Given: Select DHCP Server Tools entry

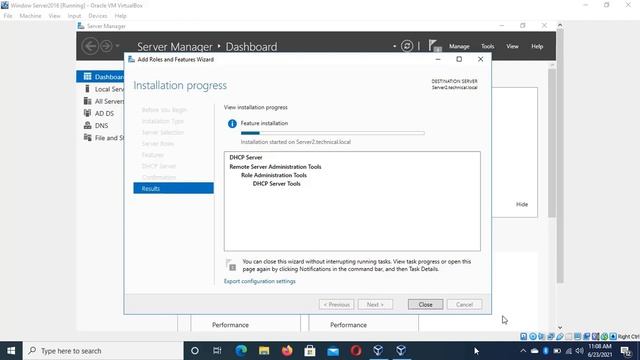Looking at the screenshot, I should [276, 184].
